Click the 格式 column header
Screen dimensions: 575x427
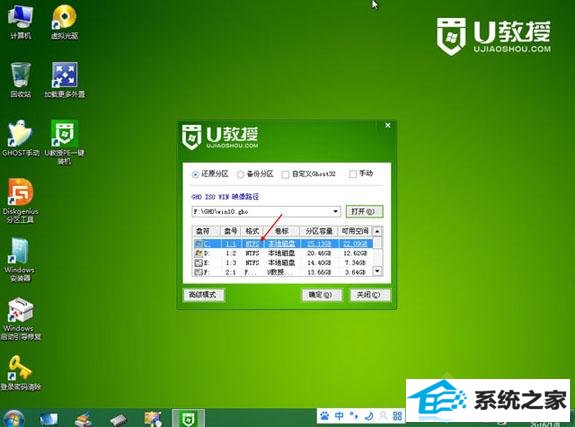click(x=252, y=231)
